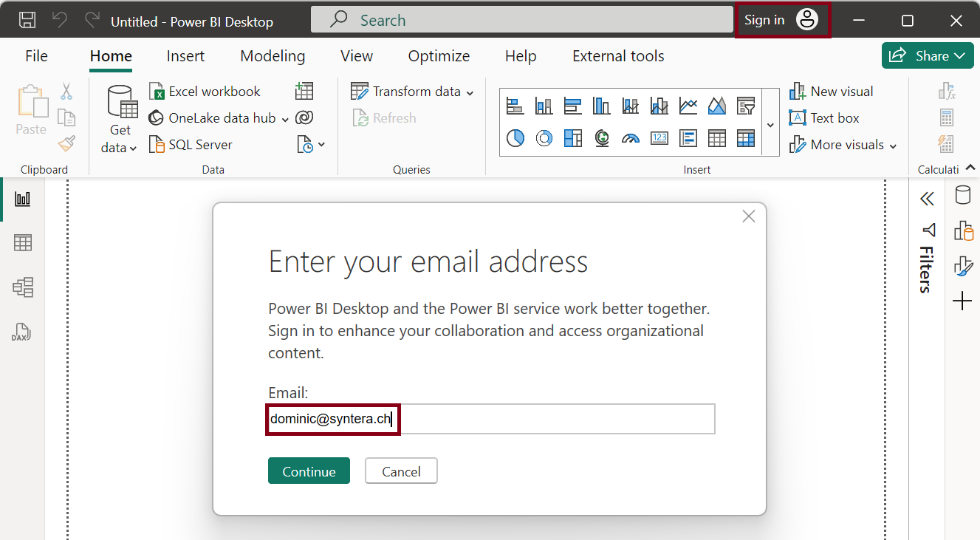Image resolution: width=980 pixels, height=540 pixels.
Task: Click Cancel in the sign-in dialog
Action: pos(401,471)
